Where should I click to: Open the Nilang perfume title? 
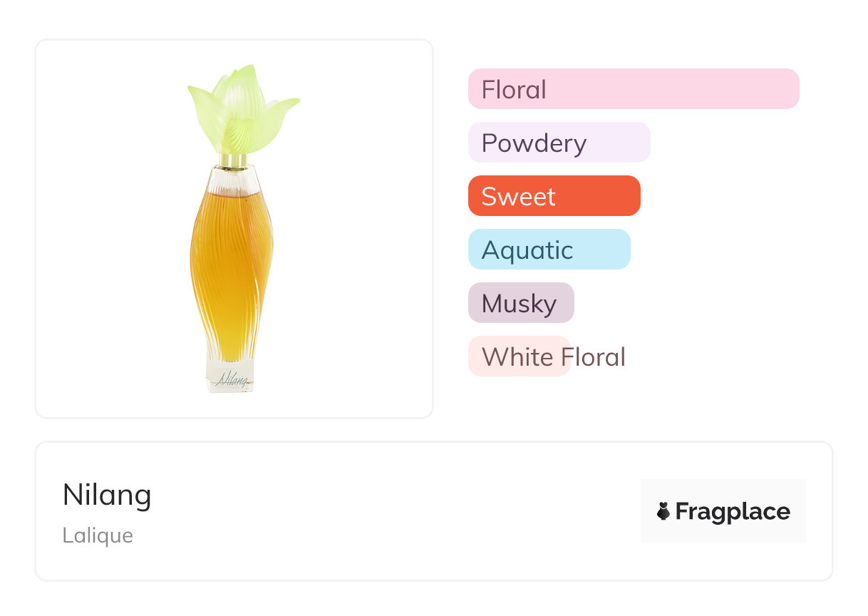107,495
